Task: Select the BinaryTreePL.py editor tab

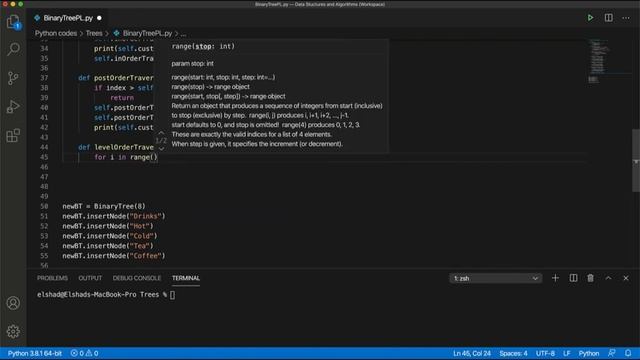Action: click(x=68, y=18)
